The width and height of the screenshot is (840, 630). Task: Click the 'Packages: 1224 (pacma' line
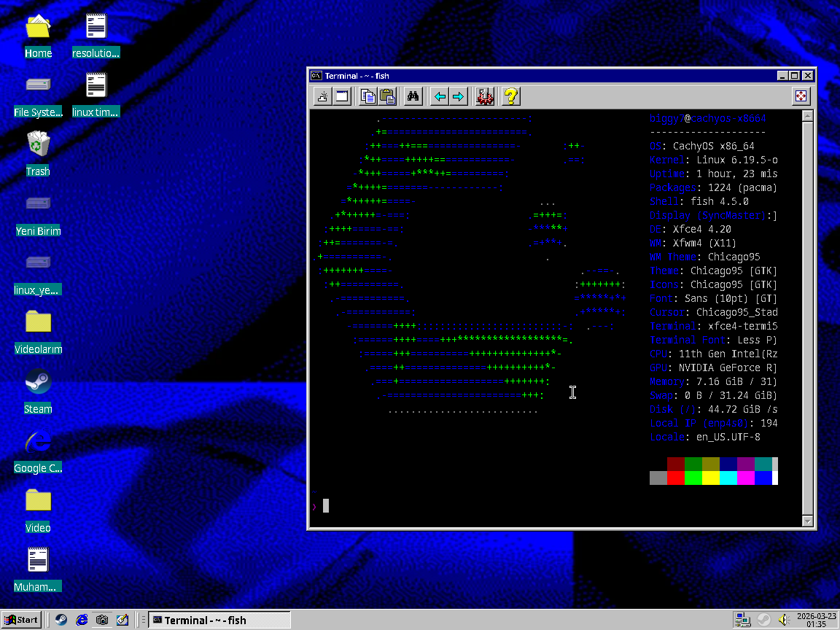[x=714, y=188]
